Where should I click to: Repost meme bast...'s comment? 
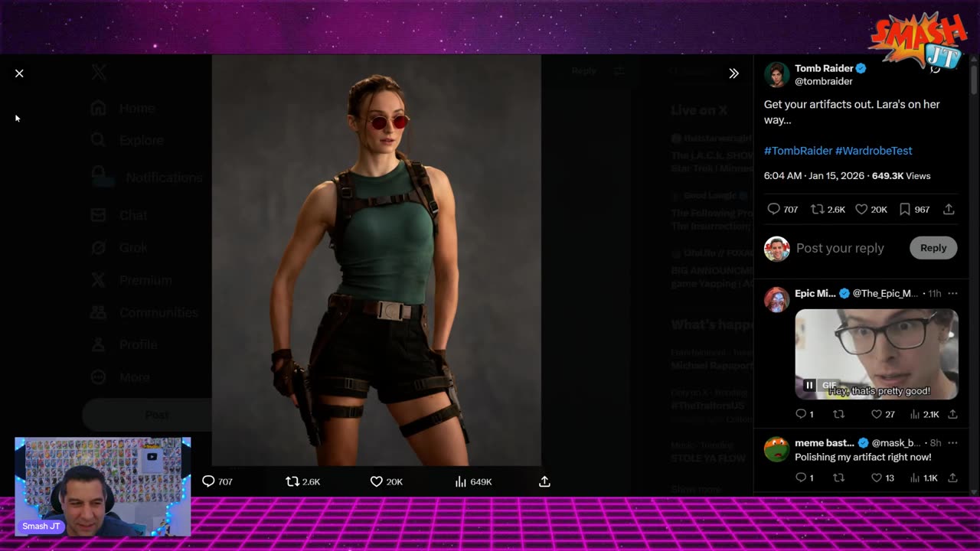click(838, 478)
